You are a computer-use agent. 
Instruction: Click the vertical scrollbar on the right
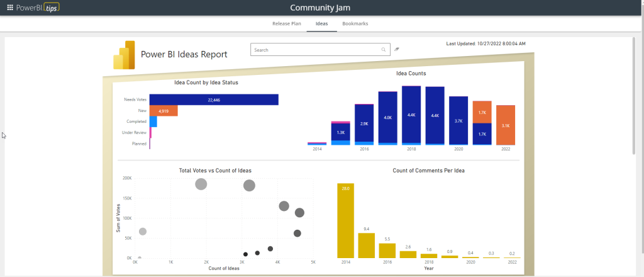click(x=634, y=94)
